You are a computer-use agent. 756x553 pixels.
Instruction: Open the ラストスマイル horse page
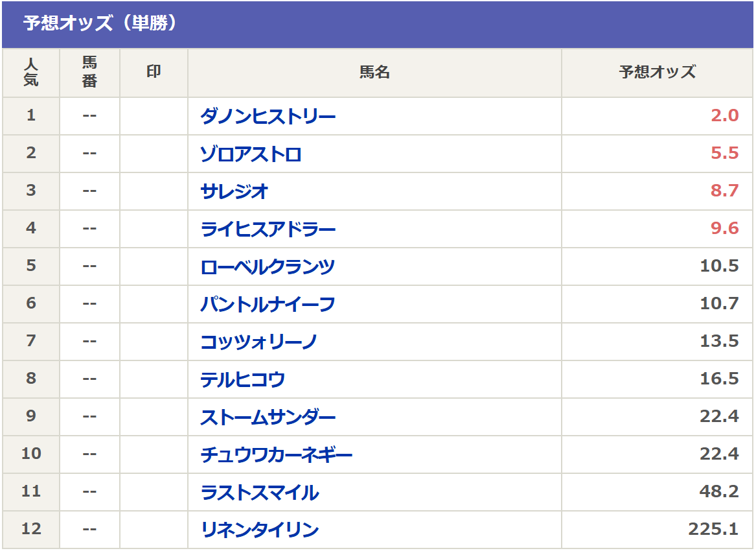[259, 493]
